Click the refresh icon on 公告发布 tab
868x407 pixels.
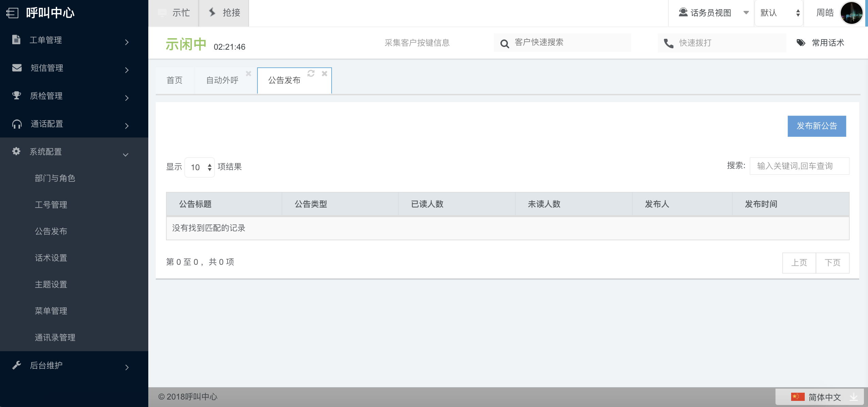pos(311,74)
